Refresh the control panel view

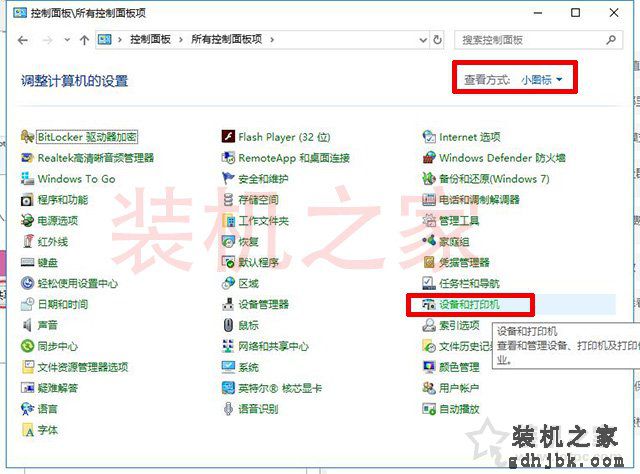[x=438, y=40]
